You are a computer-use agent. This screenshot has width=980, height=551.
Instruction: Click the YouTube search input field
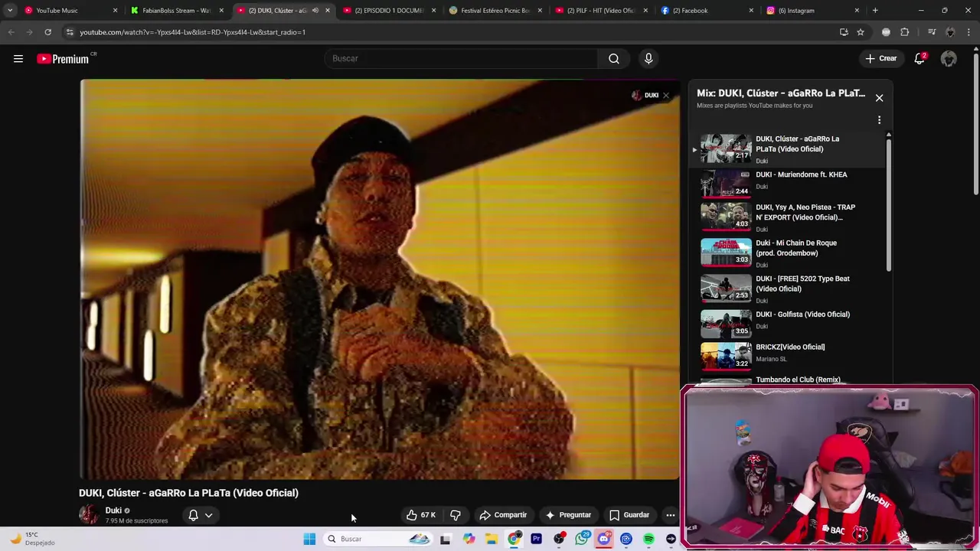(462, 59)
